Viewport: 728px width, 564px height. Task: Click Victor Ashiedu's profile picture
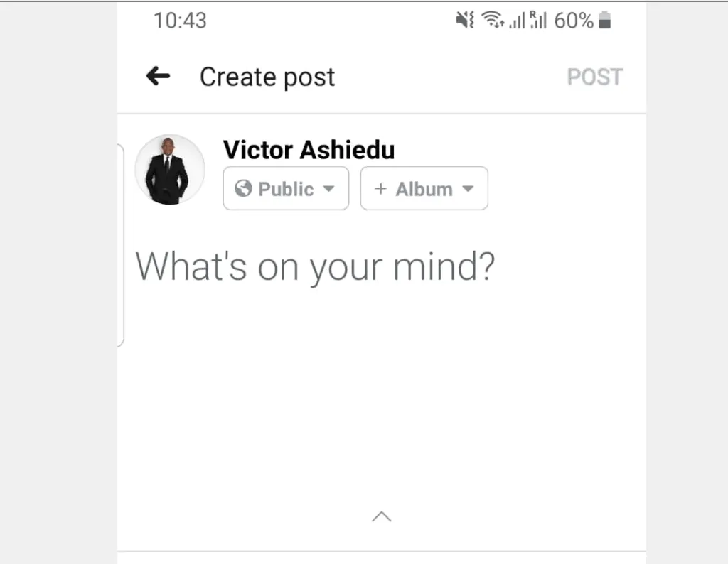pyautogui.click(x=170, y=170)
